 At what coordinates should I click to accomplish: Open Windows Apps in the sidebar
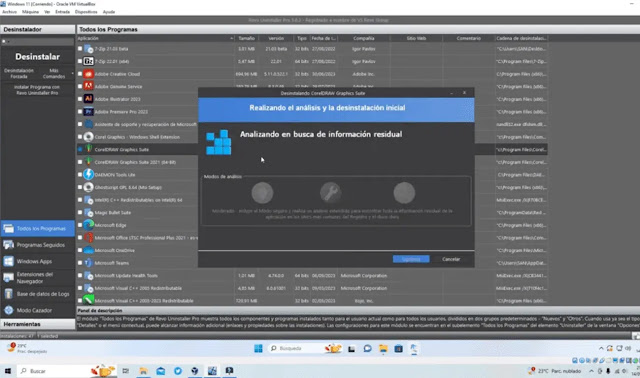pos(37,261)
